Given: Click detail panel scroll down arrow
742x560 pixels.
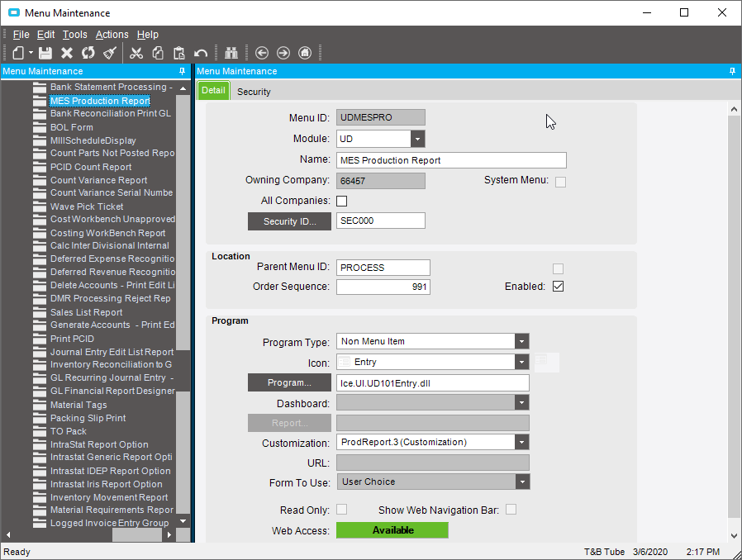Looking at the screenshot, I should 734,536.
